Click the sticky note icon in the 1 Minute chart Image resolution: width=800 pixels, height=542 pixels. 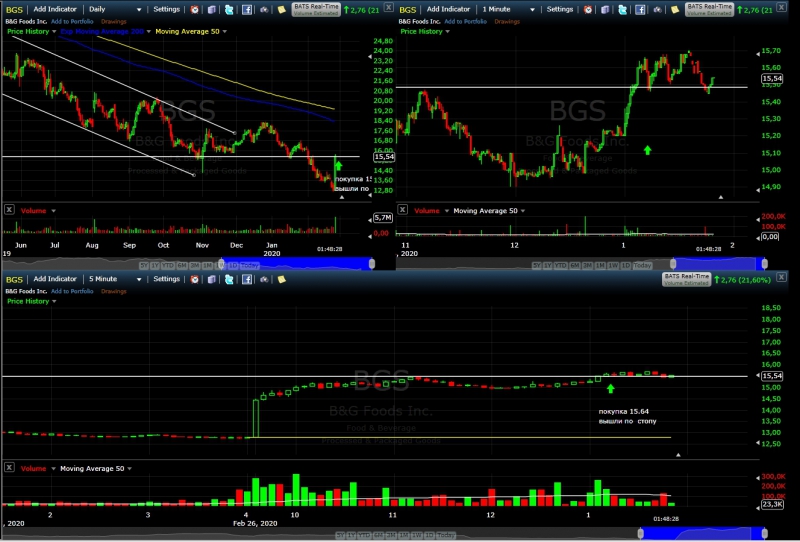click(x=674, y=9)
